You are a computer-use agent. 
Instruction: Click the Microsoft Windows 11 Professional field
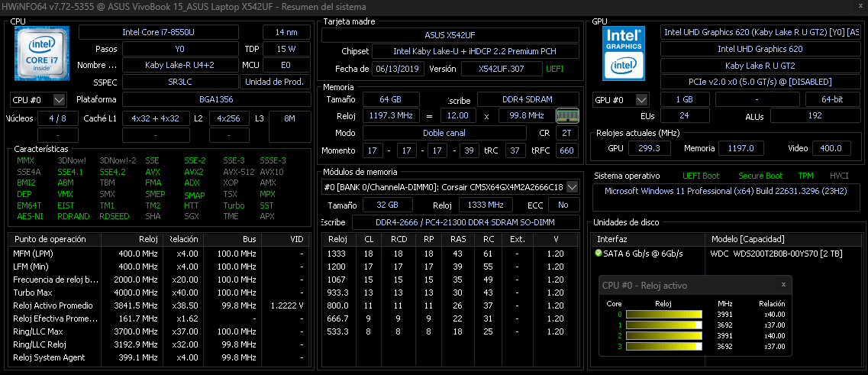(726, 198)
